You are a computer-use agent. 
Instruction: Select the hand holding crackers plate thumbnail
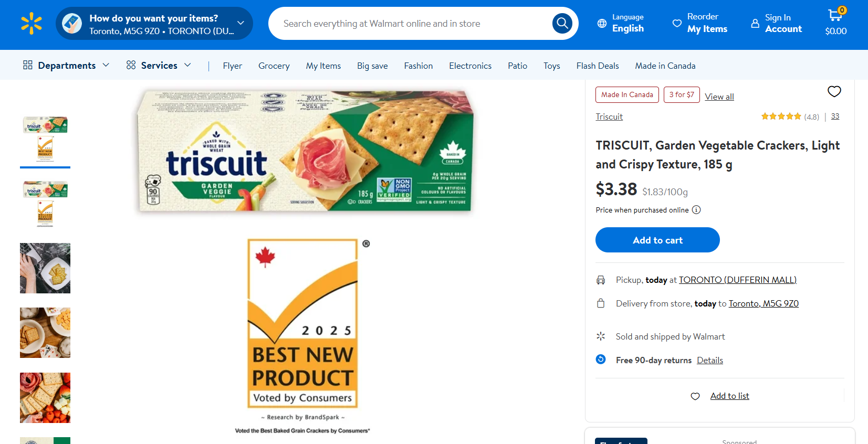[x=45, y=268]
